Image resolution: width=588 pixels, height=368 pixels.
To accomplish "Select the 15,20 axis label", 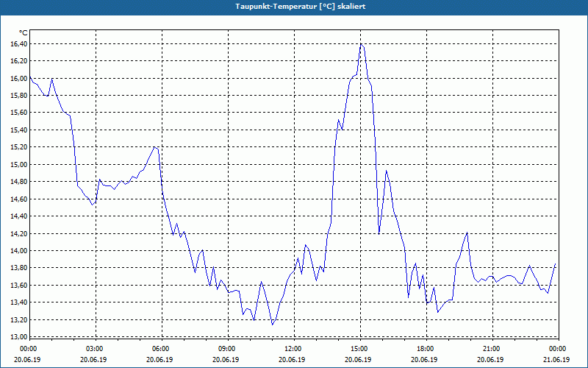I will click(x=18, y=147).
